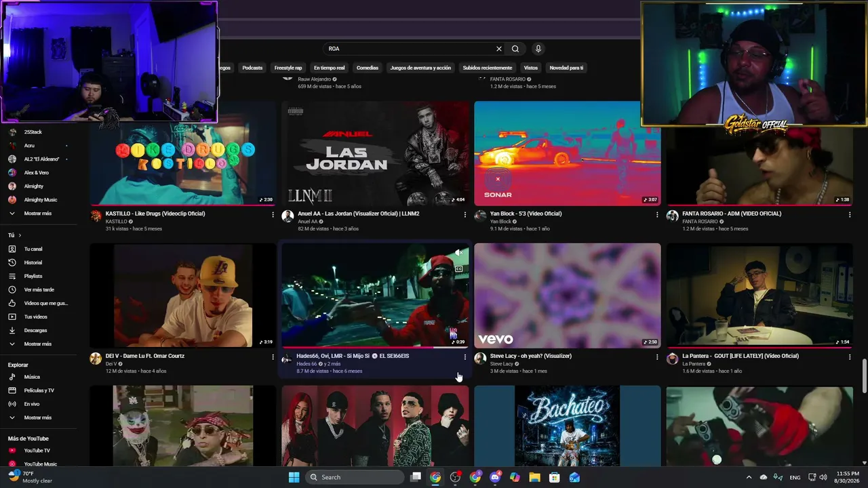868x488 pixels.
Task: Open options menu for Si Mijo Si
Action: tap(465, 357)
